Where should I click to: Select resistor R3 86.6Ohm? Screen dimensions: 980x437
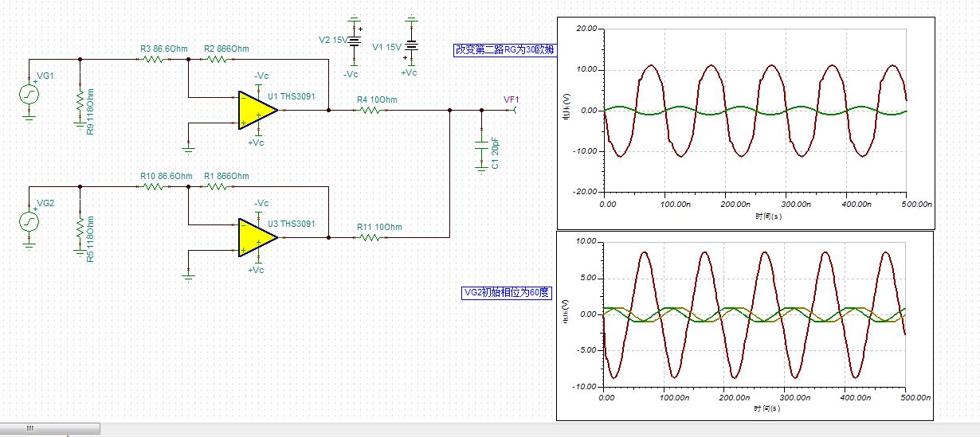tap(155, 60)
